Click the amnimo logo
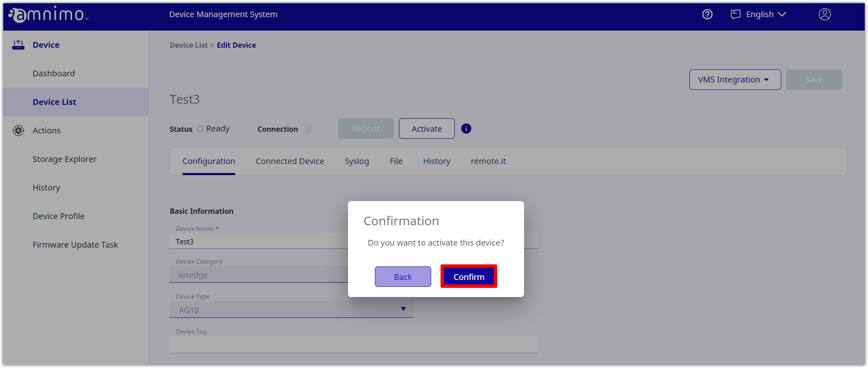 pyautogui.click(x=48, y=15)
